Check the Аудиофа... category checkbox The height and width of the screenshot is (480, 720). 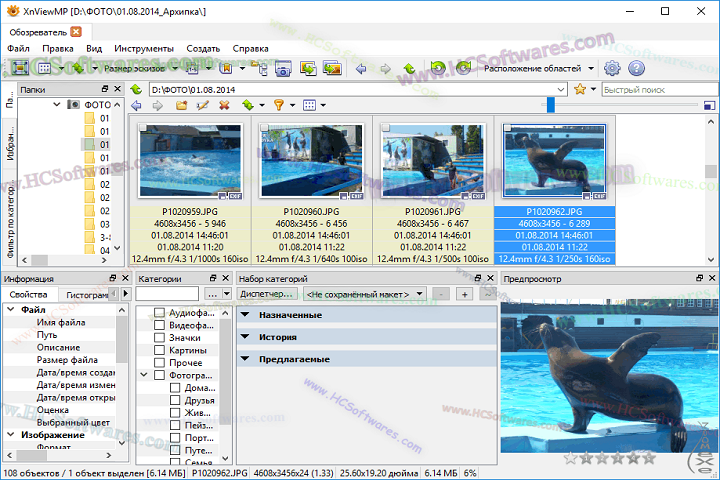click(159, 313)
